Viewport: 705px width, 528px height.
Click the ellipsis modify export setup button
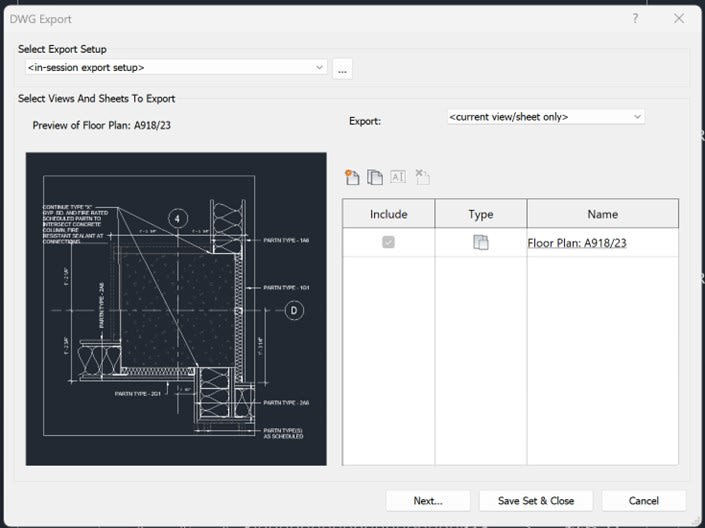(342, 69)
